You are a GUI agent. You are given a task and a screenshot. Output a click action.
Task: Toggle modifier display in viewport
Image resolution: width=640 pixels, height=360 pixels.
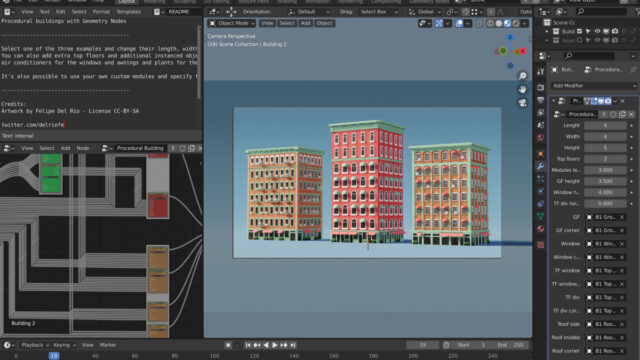point(601,101)
